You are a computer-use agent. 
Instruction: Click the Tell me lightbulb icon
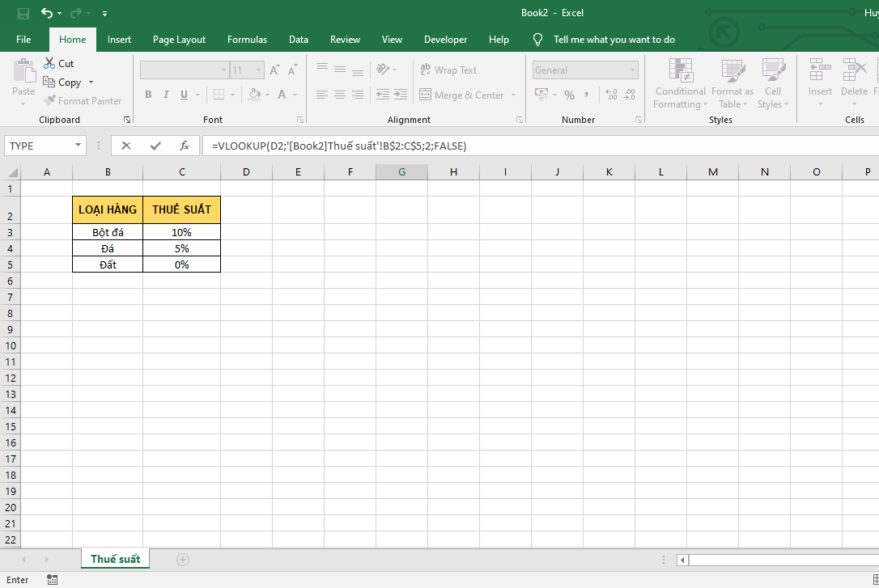(x=537, y=40)
